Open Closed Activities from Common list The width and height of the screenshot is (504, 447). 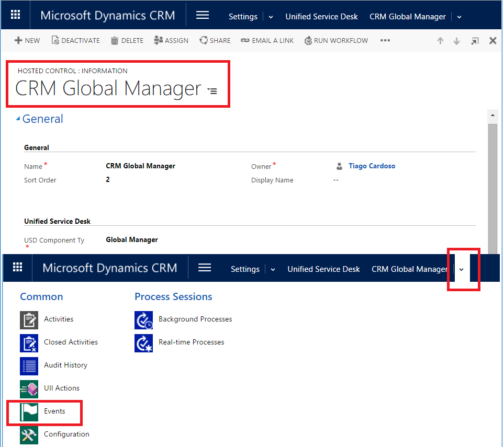click(70, 342)
